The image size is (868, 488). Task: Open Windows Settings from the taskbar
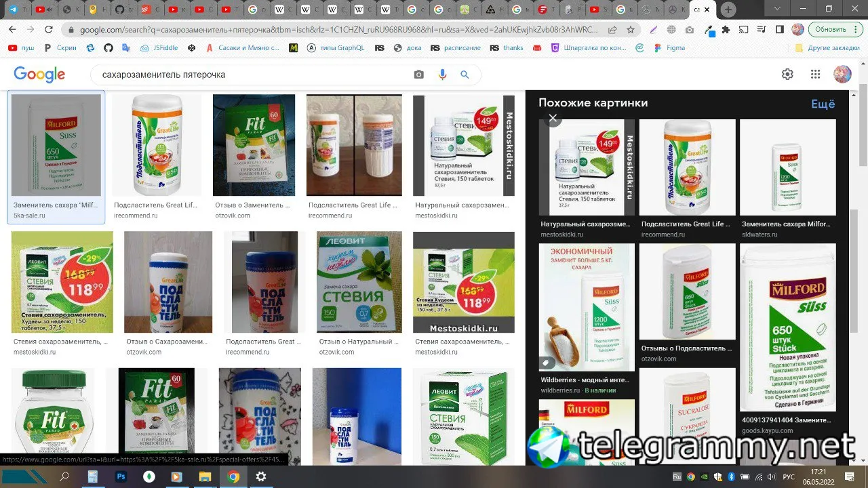coord(261,476)
